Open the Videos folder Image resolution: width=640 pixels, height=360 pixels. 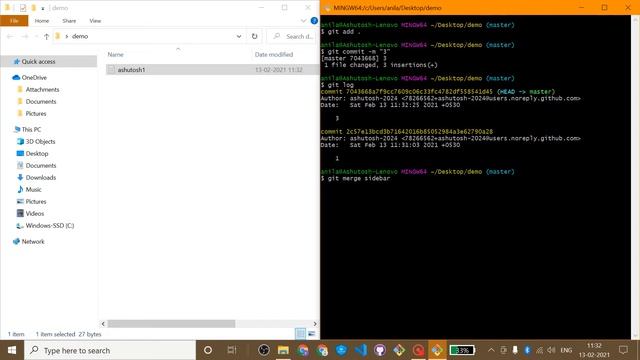(x=35, y=213)
